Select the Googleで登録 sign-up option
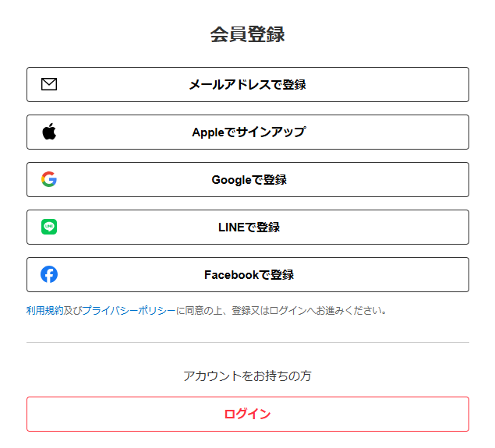495x448 pixels. (249, 179)
